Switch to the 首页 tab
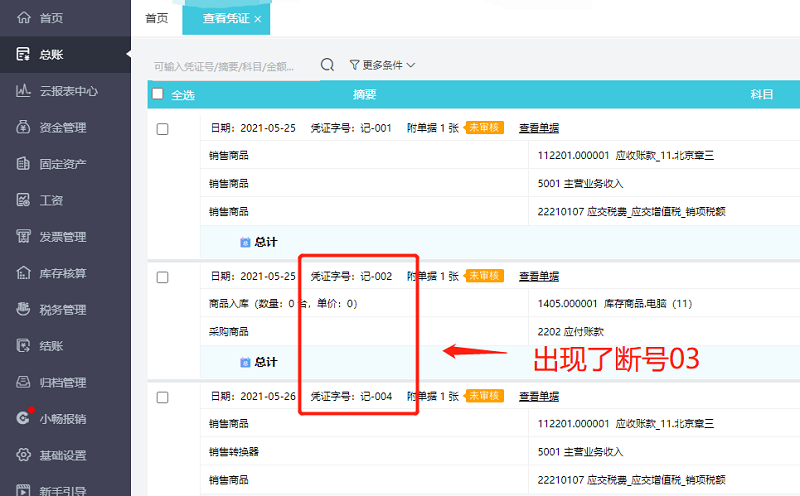Viewport: 800px width, 496px height. tap(157, 18)
